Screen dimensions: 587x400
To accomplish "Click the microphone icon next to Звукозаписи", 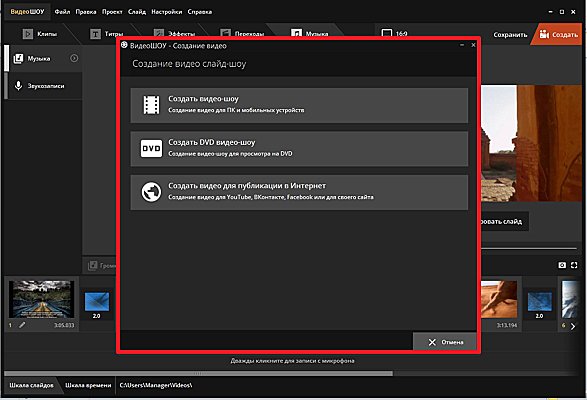I will click(18, 86).
